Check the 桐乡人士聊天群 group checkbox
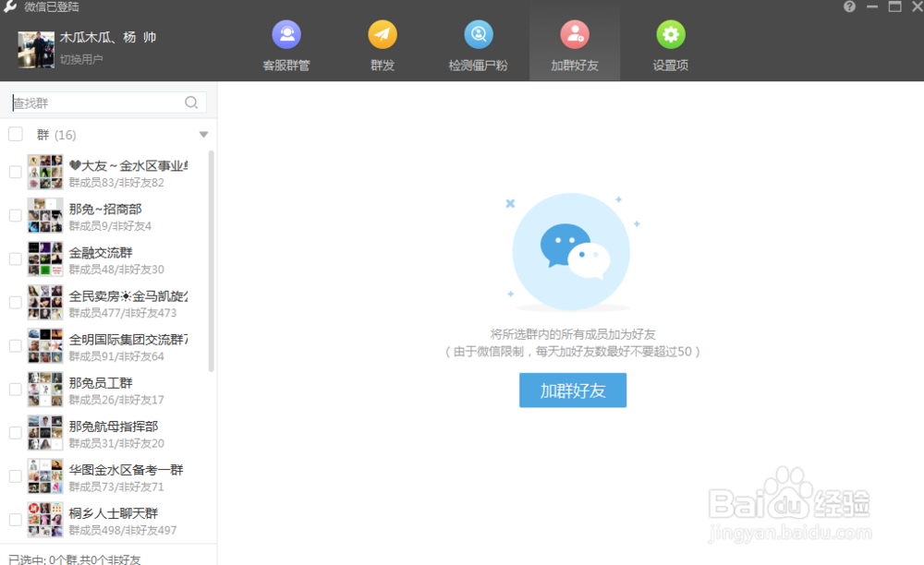Viewport: 924px width, 565px height. (16, 520)
